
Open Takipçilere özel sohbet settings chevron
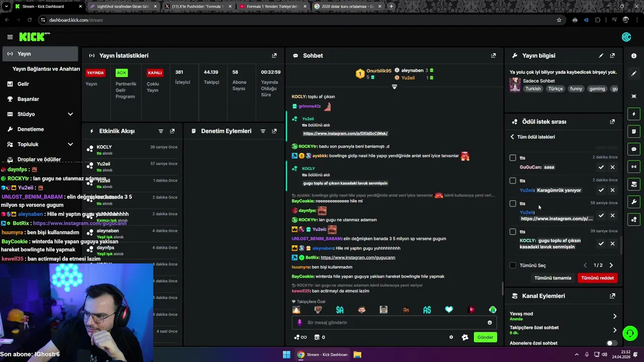coord(615,330)
